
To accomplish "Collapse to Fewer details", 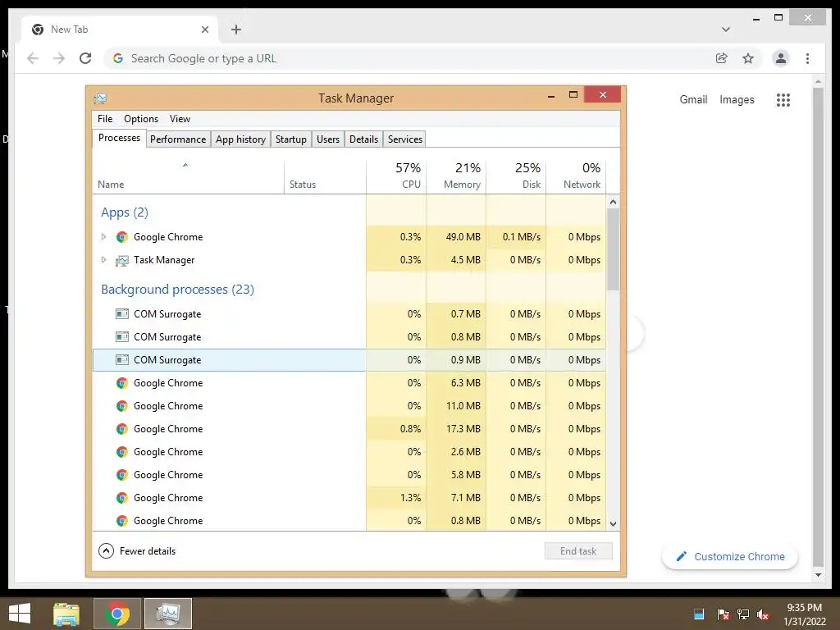I will (x=137, y=551).
